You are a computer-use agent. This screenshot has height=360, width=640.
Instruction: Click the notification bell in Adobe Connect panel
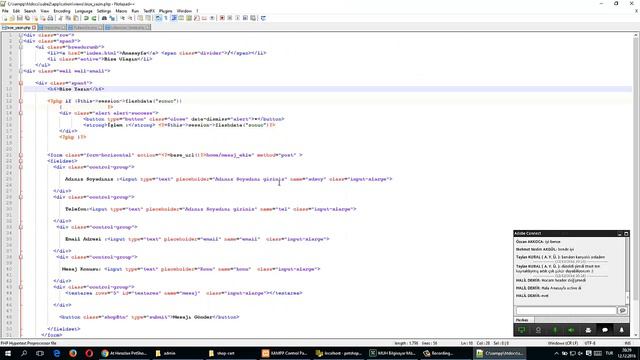point(622,330)
